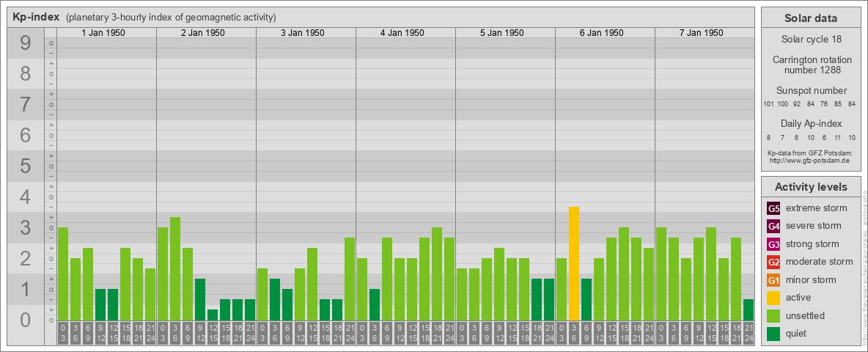Click the 18–21 hour bar of 4 Jan 1950
This screenshot has height=352, width=868.
[437, 274]
